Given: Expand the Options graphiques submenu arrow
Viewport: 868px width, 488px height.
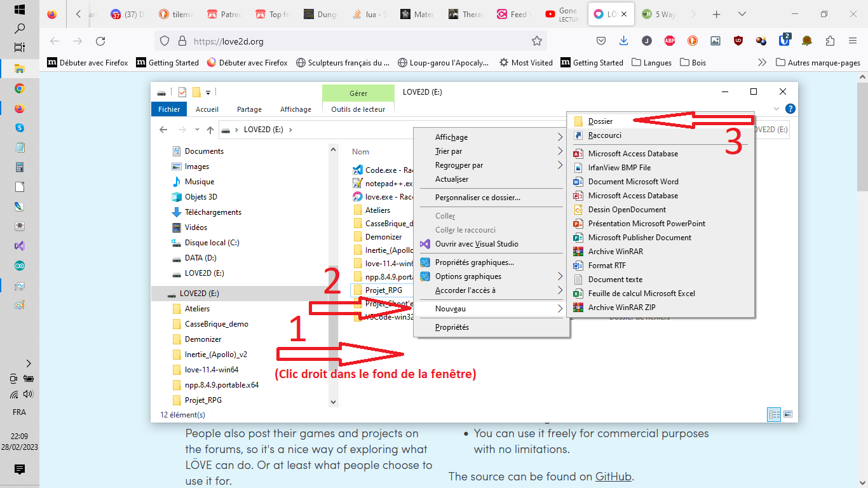Looking at the screenshot, I should click(560, 276).
